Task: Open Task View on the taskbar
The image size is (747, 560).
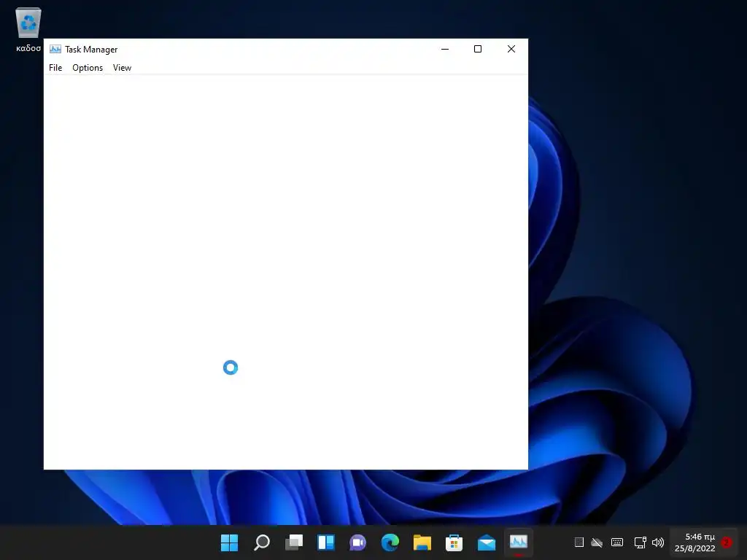Action: click(x=293, y=542)
